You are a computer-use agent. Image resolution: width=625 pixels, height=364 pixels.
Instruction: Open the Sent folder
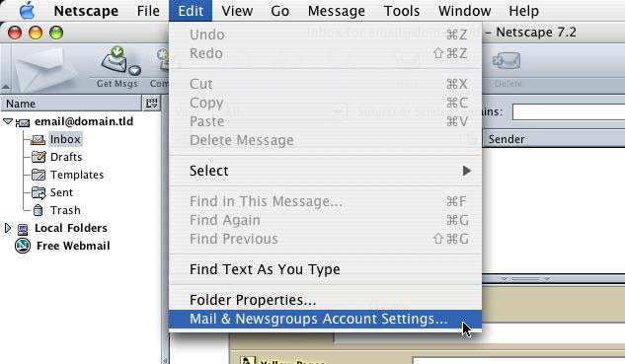[x=61, y=192]
